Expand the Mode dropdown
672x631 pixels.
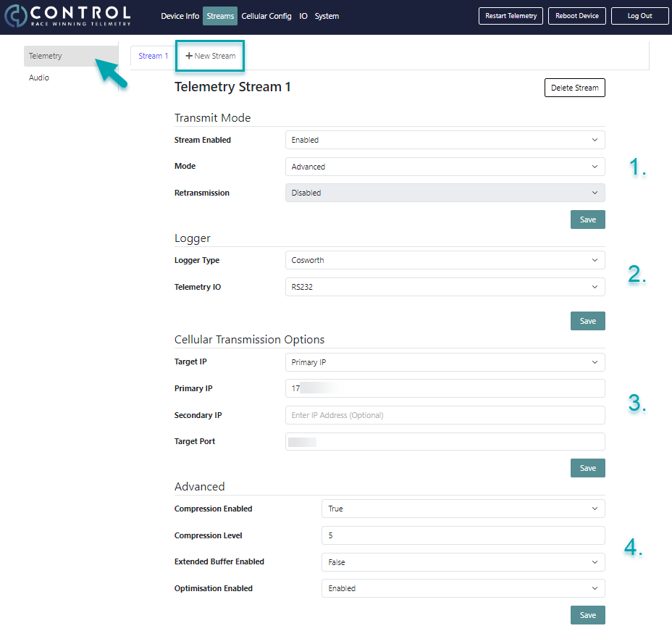coord(445,167)
